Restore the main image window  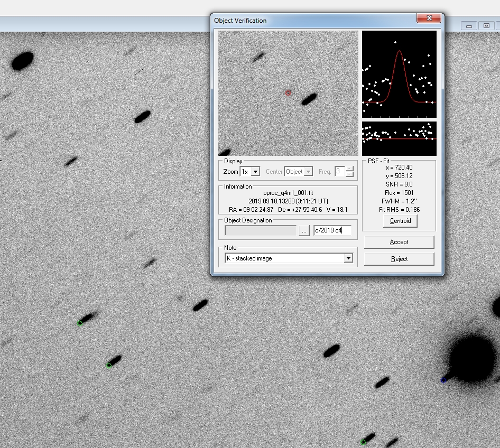click(x=486, y=26)
